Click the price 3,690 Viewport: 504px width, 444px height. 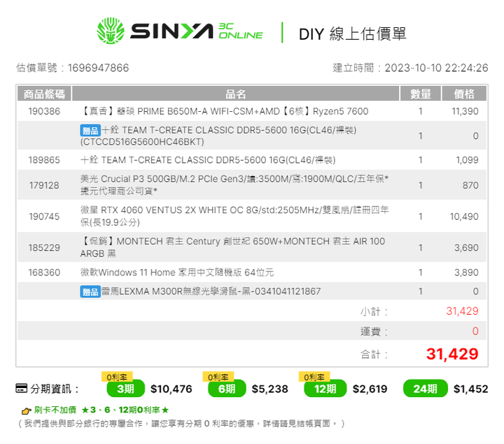466,248
